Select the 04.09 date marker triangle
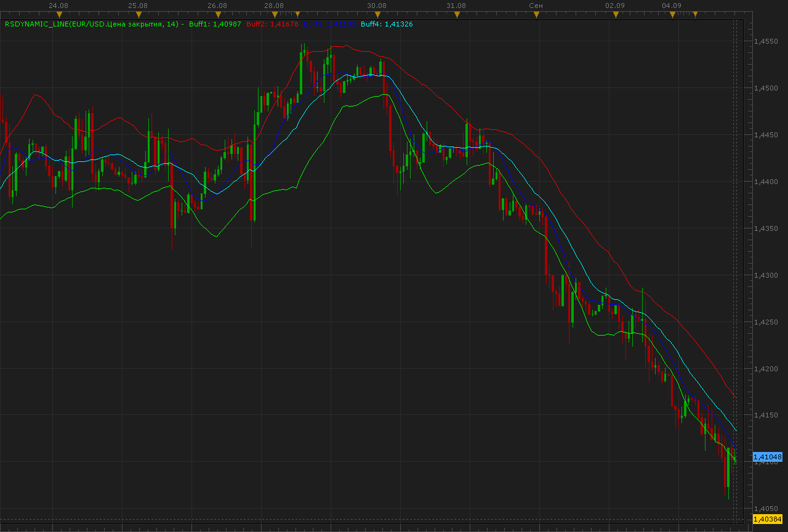788x532 pixels. click(672, 14)
